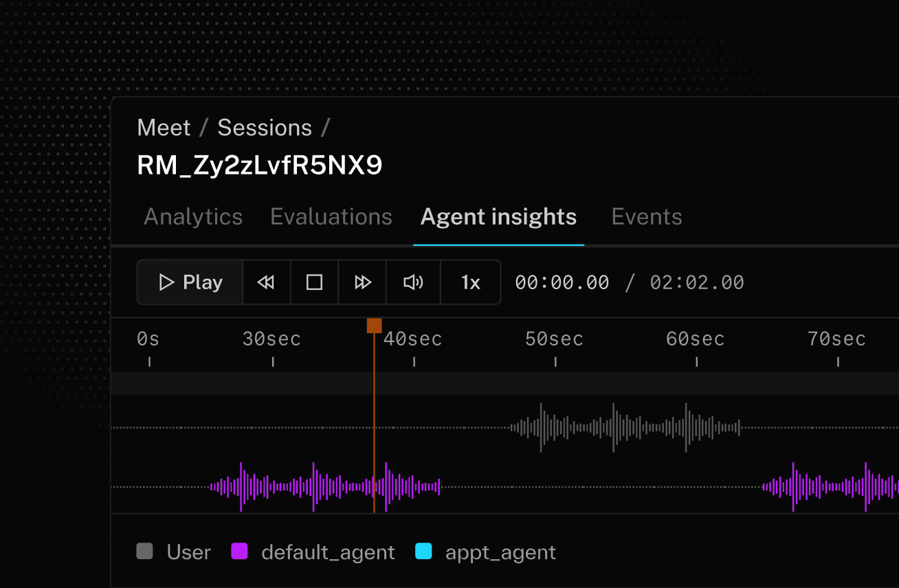This screenshot has height=588, width=899.
Task: Select the User legend swatch
Action: (x=144, y=552)
